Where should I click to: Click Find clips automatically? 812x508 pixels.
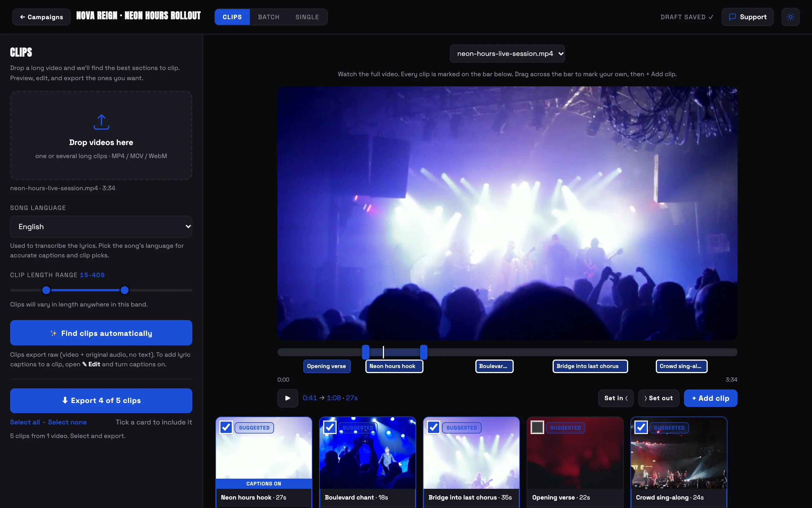tap(101, 333)
